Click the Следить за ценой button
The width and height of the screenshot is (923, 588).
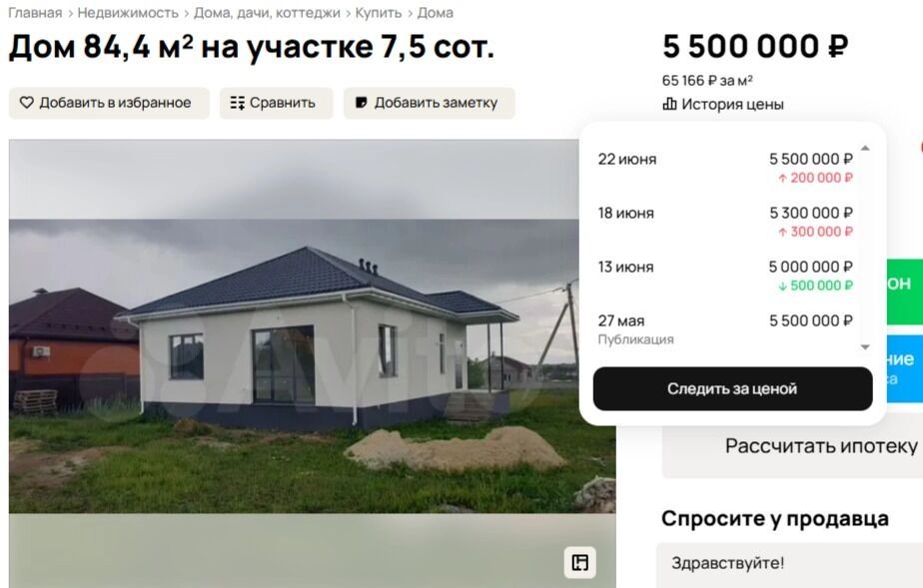pyautogui.click(x=732, y=388)
